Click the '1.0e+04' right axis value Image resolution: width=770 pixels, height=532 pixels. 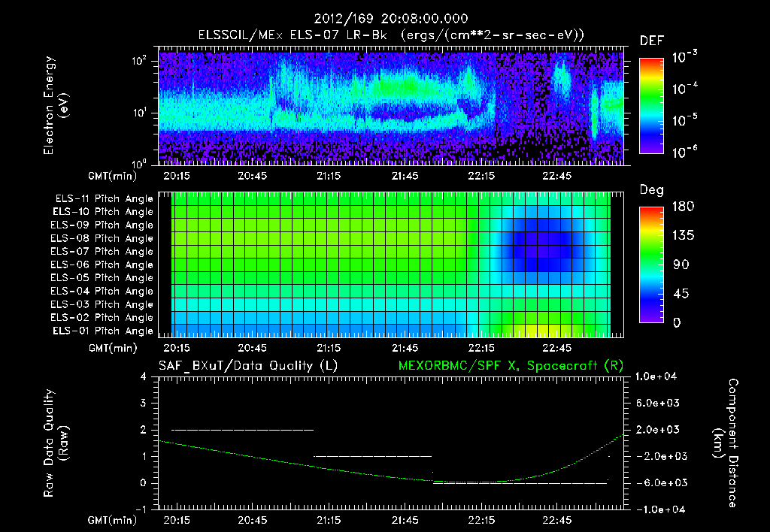(656, 376)
